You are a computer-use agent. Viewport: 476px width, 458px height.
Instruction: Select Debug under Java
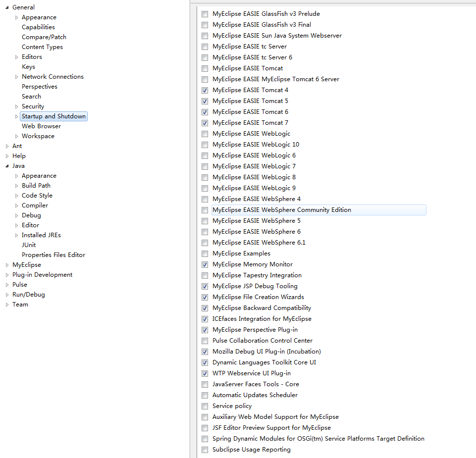pyautogui.click(x=31, y=215)
